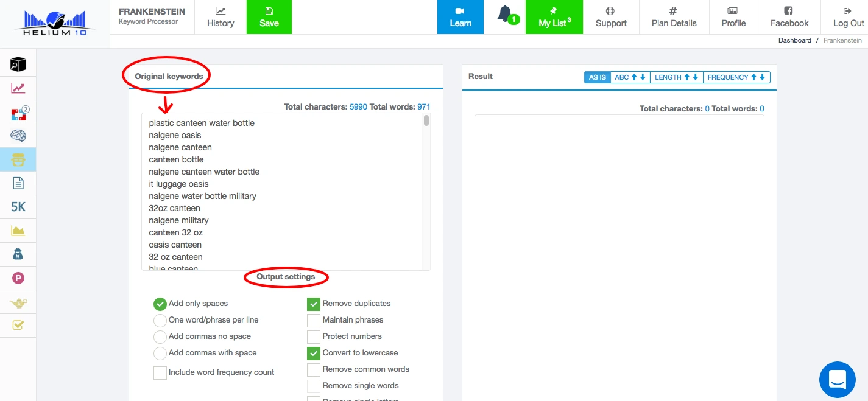The height and width of the screenshot is (401, 868).
Task: Open the History panel
Action: point(221,17)
